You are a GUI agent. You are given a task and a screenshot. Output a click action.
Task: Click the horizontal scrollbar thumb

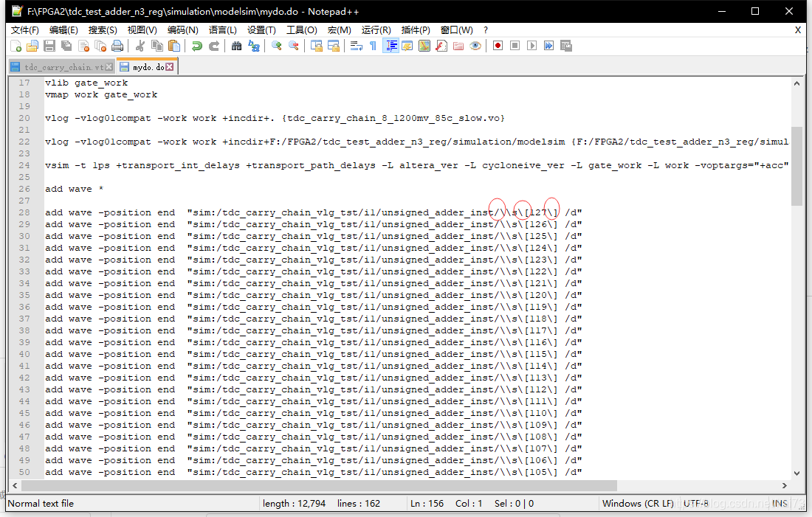(x=319, y=485)
